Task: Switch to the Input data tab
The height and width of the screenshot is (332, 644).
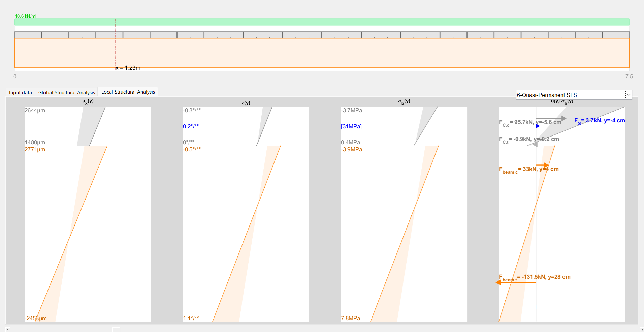Action: [20, 93]
